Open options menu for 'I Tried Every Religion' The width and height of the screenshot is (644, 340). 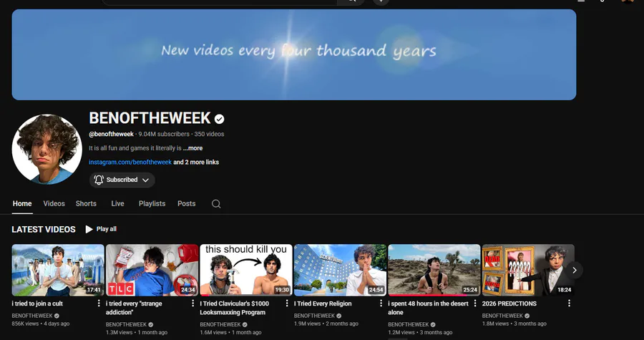tap(381, 303)
